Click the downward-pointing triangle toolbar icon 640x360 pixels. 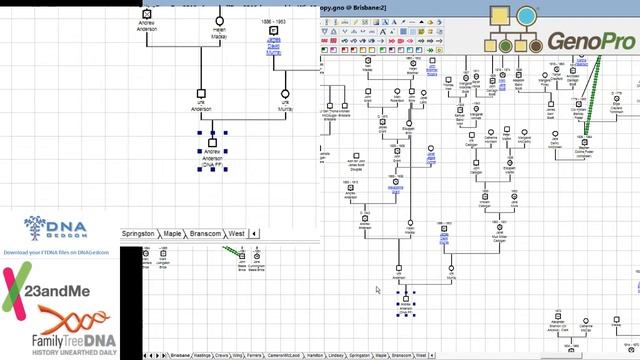[x=324, y=31]
